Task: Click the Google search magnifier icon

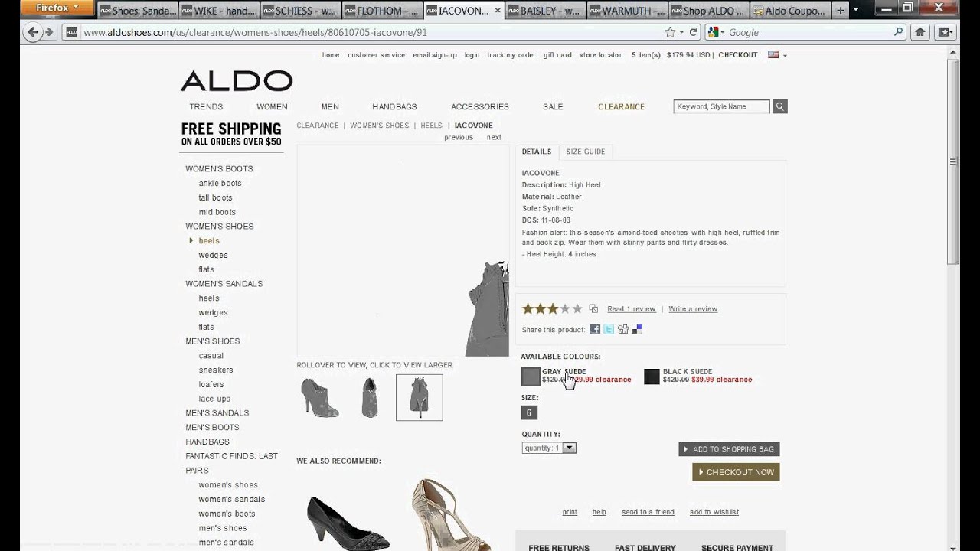Action: (899, 32)
